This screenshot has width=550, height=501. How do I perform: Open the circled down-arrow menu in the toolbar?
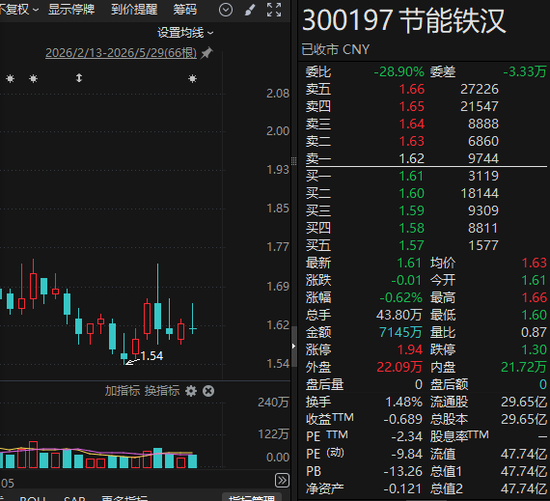pyautogui.click(x=226, y=10)
